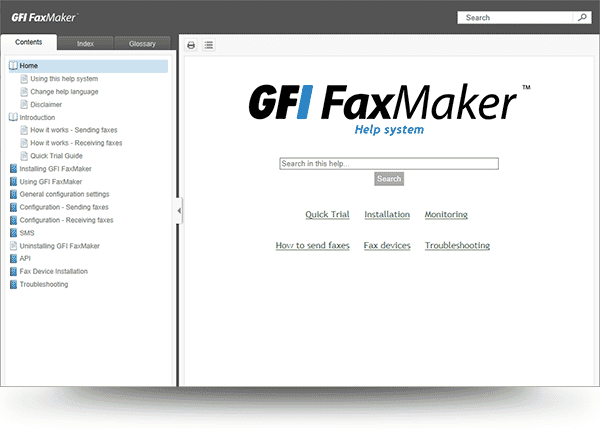Open How it works - Receiving faxes
The height and width of the screenshot is (430, 600).
[76, 143]
